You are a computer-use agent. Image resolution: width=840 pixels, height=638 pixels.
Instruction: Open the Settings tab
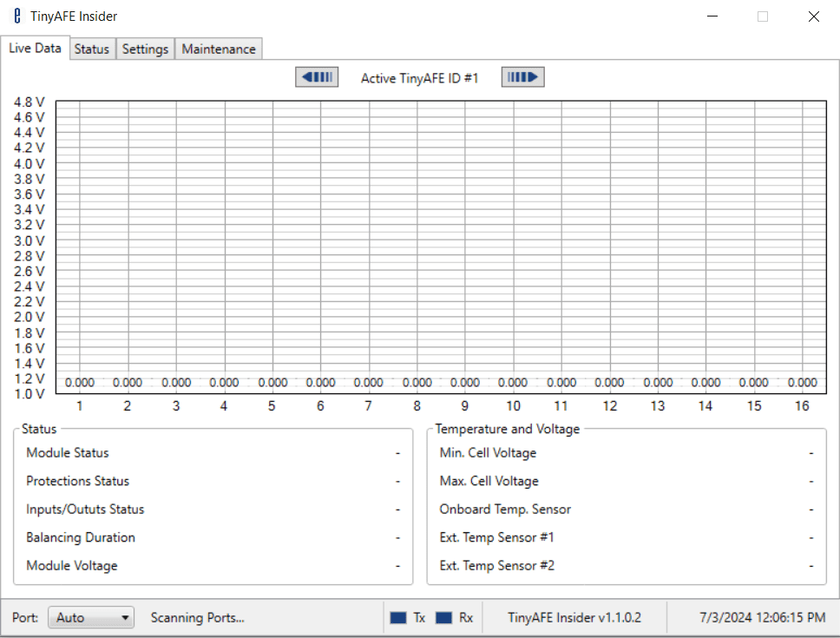pos(145,49)
